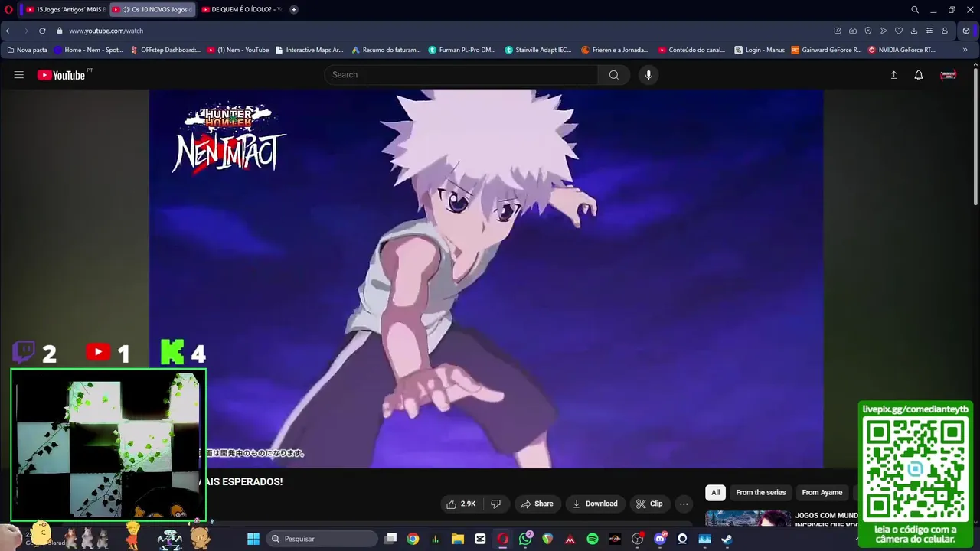The image size is (980, 551).
Task: Open YouTube notifications bell
Action: 919,75
